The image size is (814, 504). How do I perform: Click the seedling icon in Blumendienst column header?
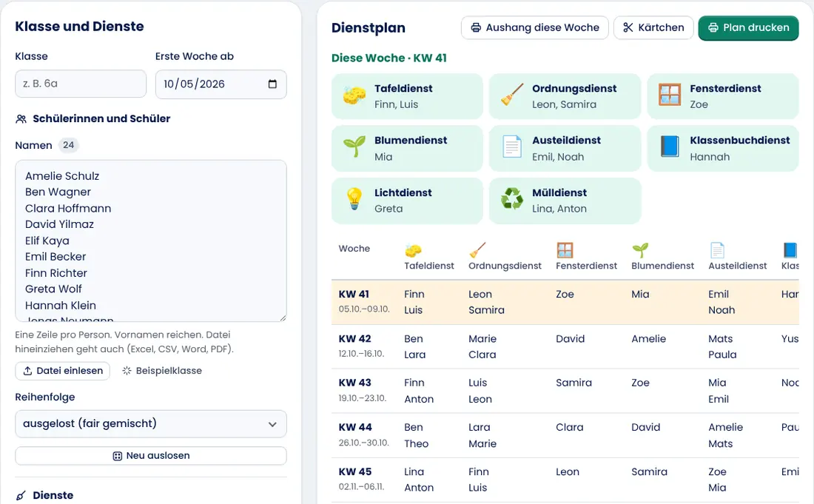point(640,250)
